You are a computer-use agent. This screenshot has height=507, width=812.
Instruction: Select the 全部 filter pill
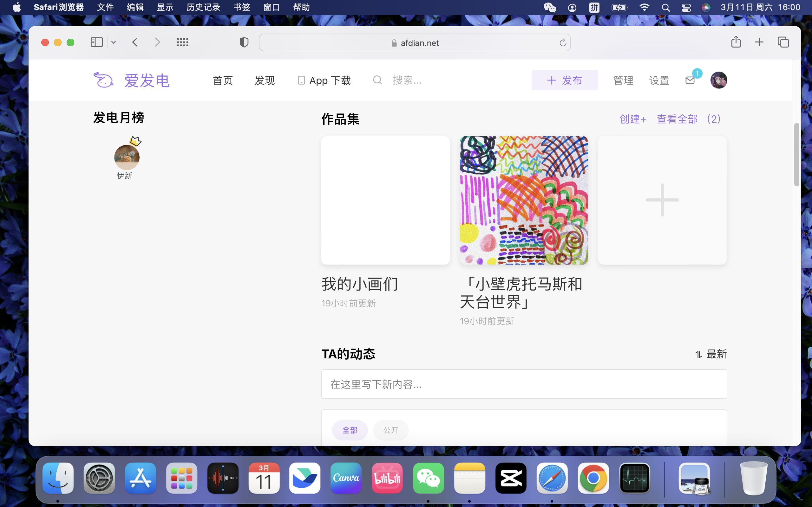pos(350,430)
